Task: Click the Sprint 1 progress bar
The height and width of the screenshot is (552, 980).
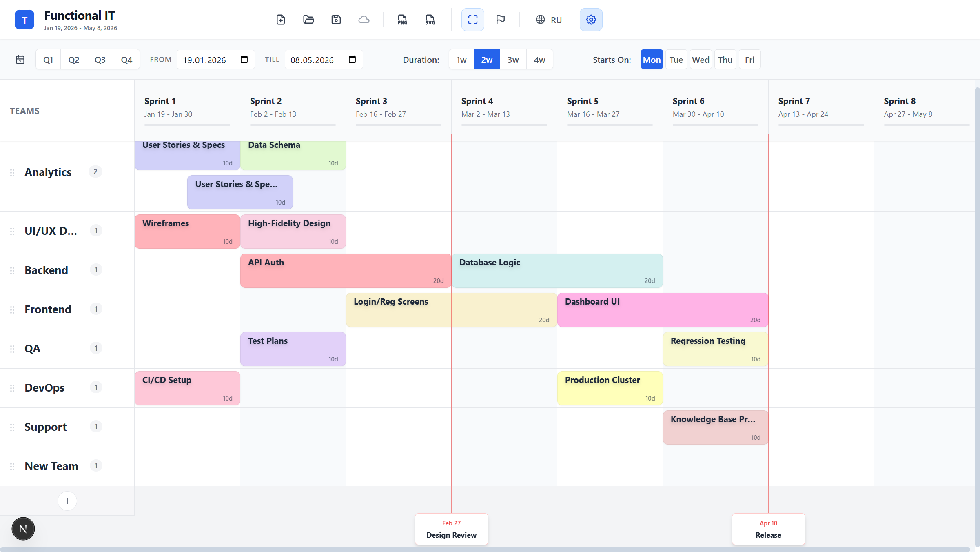Action: tap(187, 125)
